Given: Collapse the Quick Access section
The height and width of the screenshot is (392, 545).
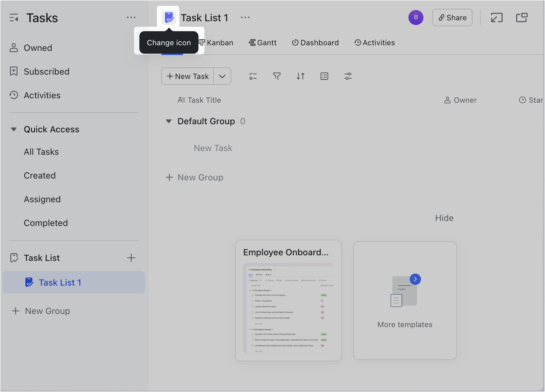Looking at the screenshot, I should tap(14, 129).
